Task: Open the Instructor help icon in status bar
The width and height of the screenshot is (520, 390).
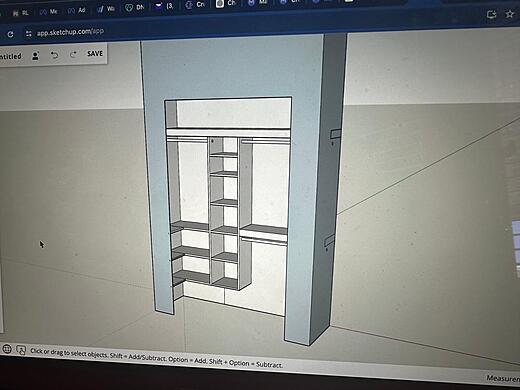Action: 21,350
